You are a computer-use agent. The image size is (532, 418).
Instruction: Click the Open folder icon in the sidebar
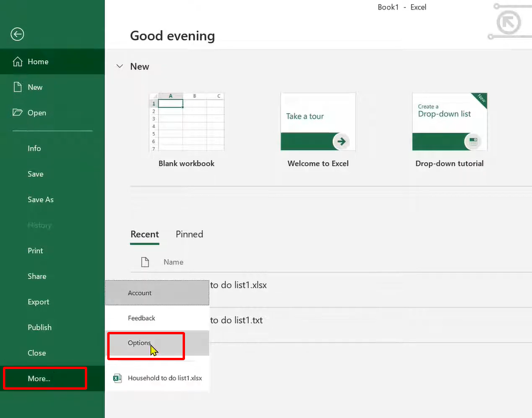[x=17, y=113]
